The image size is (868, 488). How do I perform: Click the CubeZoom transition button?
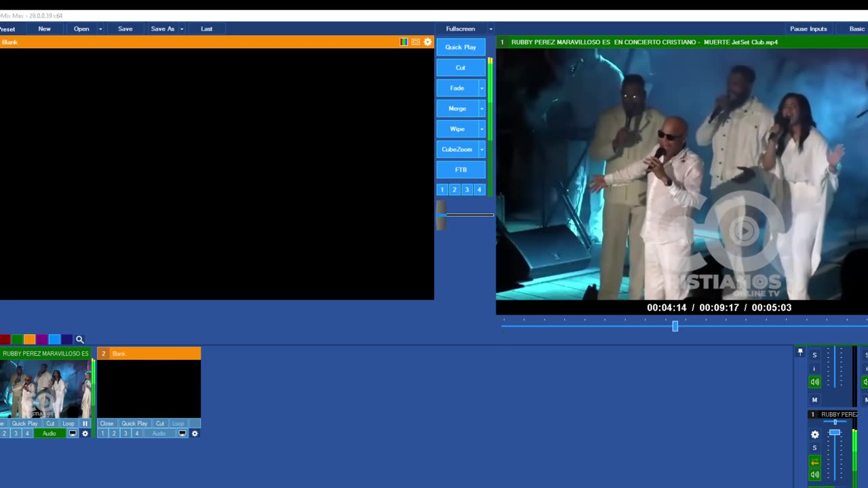pos(458,149)
